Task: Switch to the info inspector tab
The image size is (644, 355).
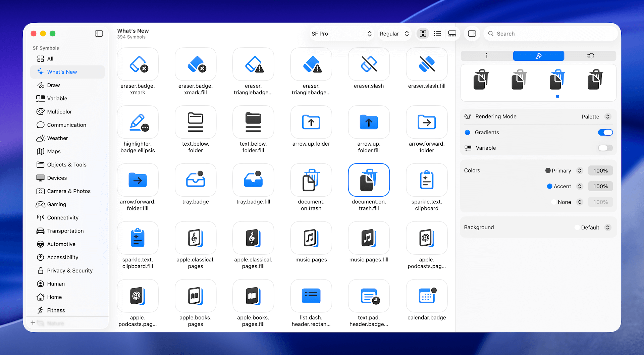Action: click(x=486, y=56)
